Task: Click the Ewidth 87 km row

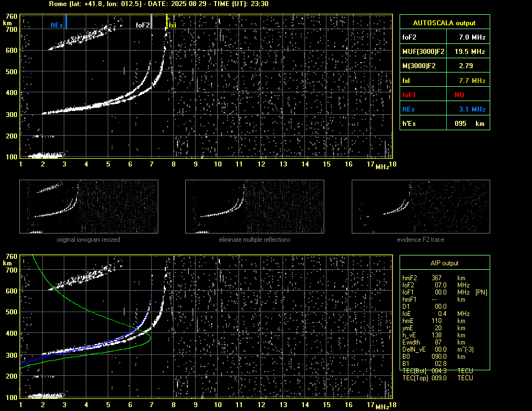Action: click(x=434, y=342)
